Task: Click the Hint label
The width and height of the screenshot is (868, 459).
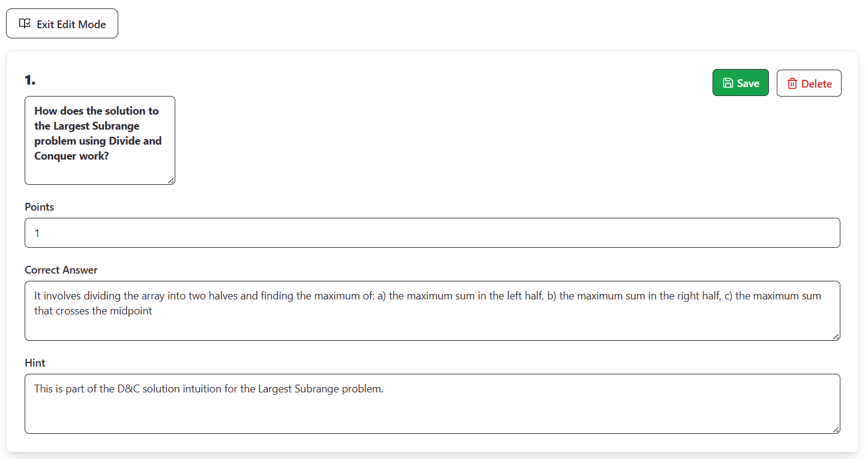Action: 35,363
